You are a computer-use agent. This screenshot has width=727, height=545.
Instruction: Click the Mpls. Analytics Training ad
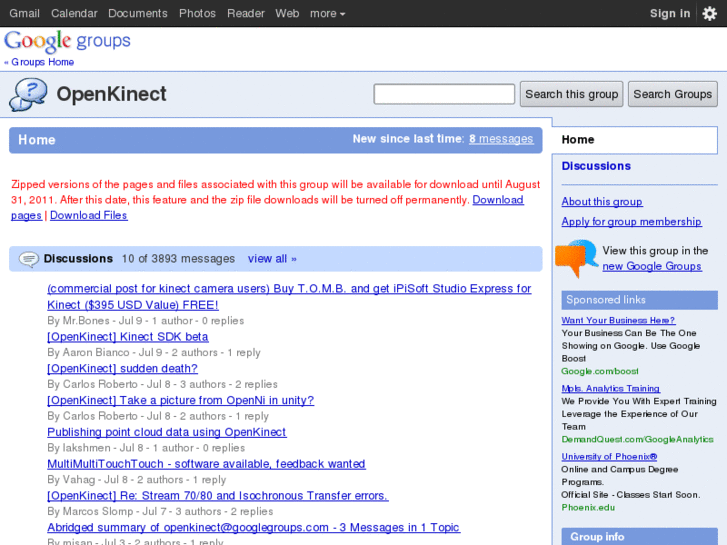coord(611,389)
